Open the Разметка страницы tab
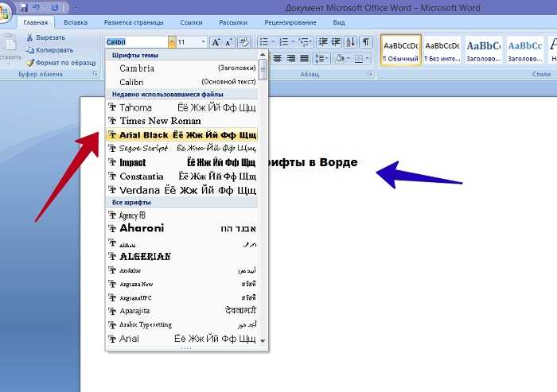 tap(134, 22)
